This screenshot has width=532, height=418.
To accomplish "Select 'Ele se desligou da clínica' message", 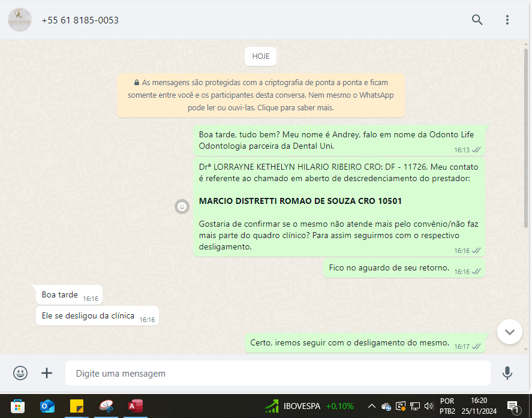I will pos(97,316).
